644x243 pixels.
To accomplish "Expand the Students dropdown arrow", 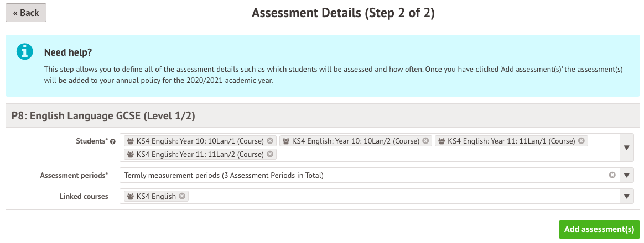I will 627,147.
